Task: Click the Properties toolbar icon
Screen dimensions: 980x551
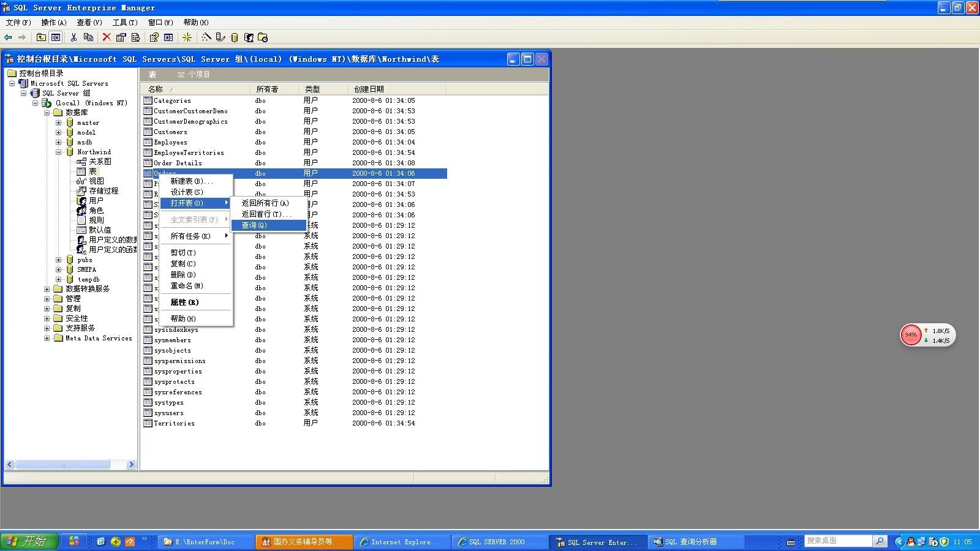Action: point(121,37)
